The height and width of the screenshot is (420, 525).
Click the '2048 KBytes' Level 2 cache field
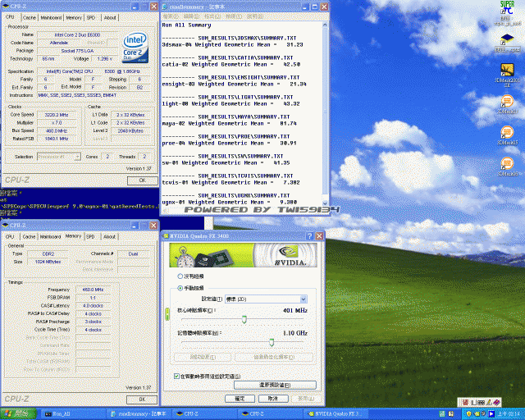[x=130, y=130]
